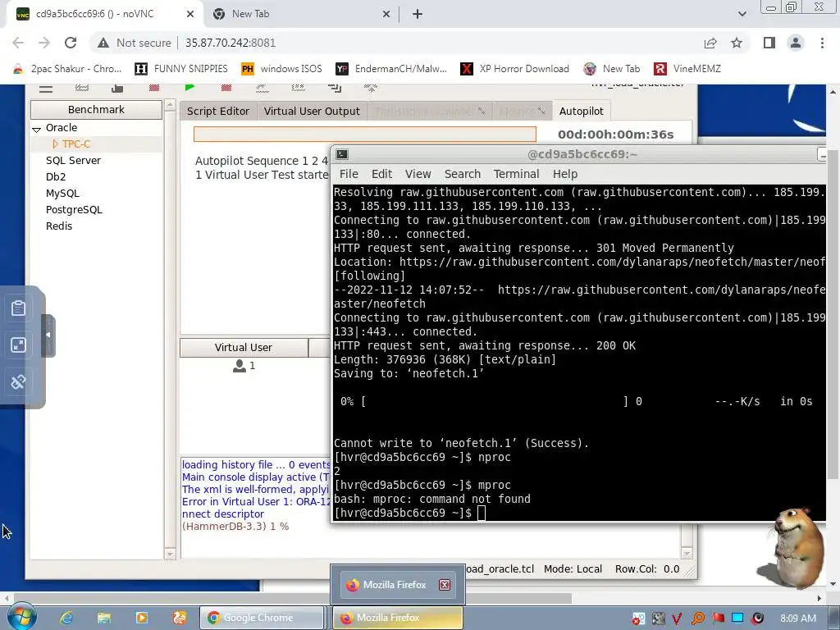This screenshot has width=840, height=630.
Task: Open the terminal Edit menu
Action: pyautogui.click(x=382, y=174)
